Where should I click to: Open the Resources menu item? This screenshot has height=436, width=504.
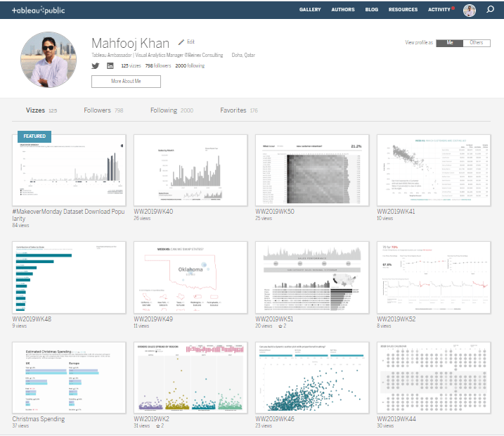tap(403, 10)
